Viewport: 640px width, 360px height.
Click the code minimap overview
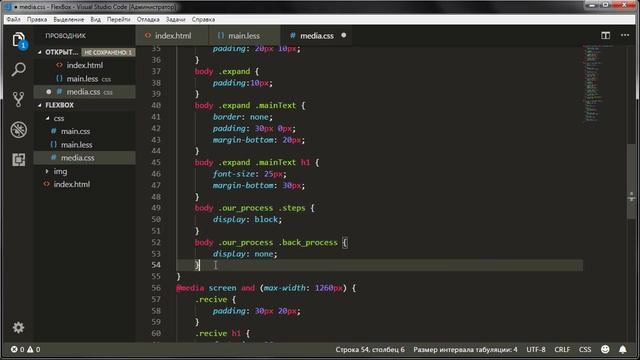pos(598,84)
